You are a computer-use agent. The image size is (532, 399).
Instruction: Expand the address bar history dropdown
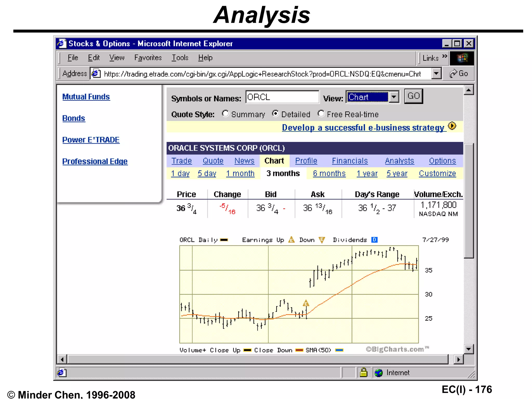(436, 74)
